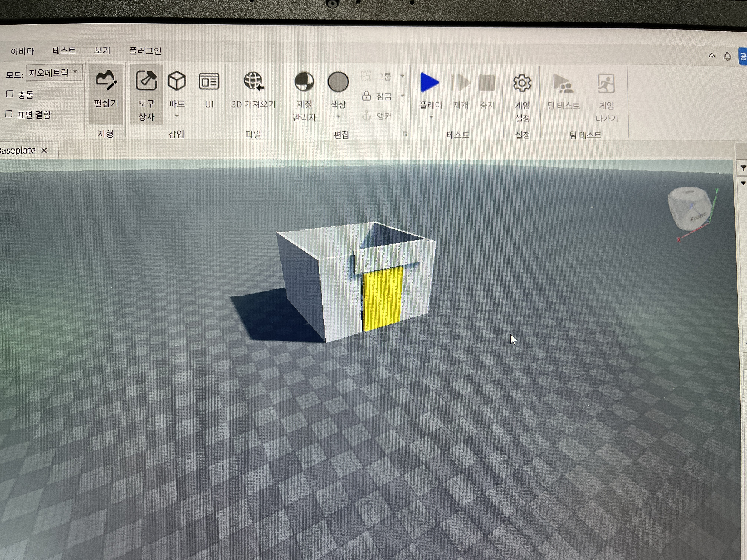Image resolution: width=747 pixels, height=560 pixels.
Task: Open the 편집 section dialog launcher
Action: 405,134
